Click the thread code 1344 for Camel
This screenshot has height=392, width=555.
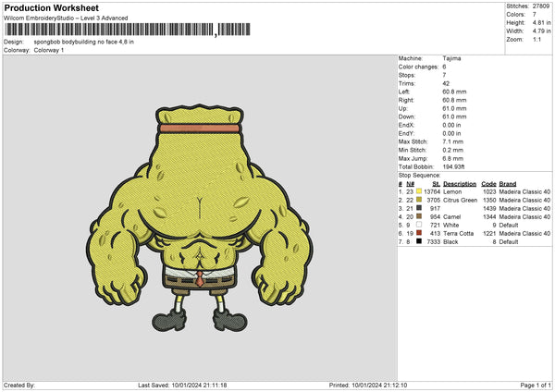click(489, 217)
